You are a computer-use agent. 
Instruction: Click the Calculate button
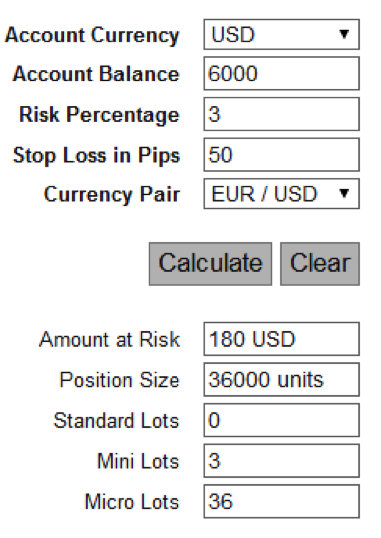pos(210,264)
